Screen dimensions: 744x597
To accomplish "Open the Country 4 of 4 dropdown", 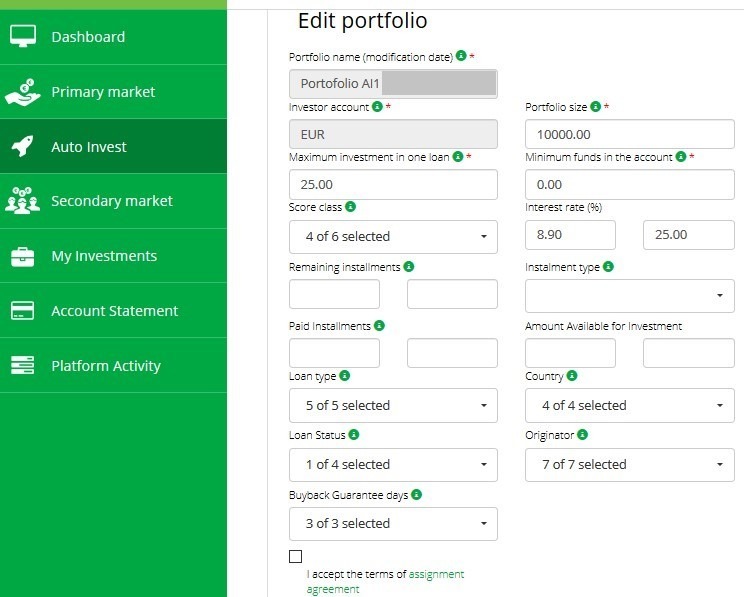I will click(629, 406).
